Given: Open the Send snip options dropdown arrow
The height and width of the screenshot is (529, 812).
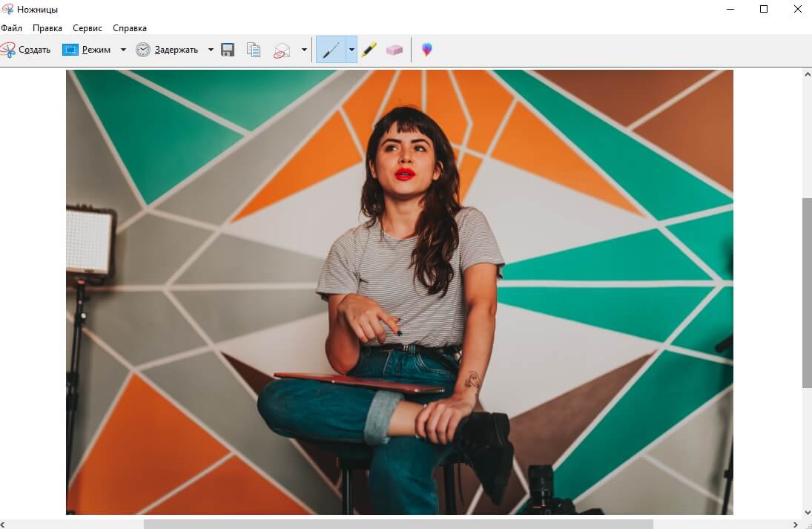Looking at the screenshot, I should tap(304, 50).
